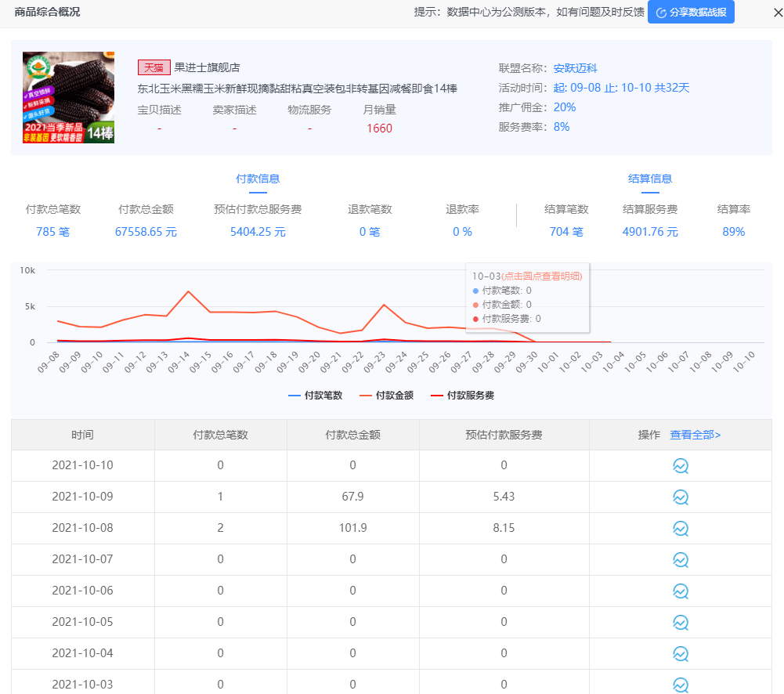This screenshot has height=694, width=784.
Task: Switch to 结算信息 tab
Action: (x=650, y=179)
